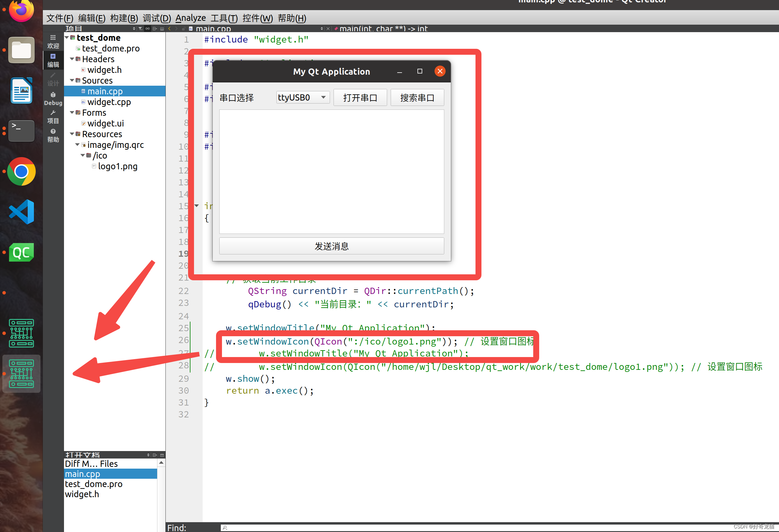Fold the code block at line 15
779x532 pixels.
[x=197, y=206]
